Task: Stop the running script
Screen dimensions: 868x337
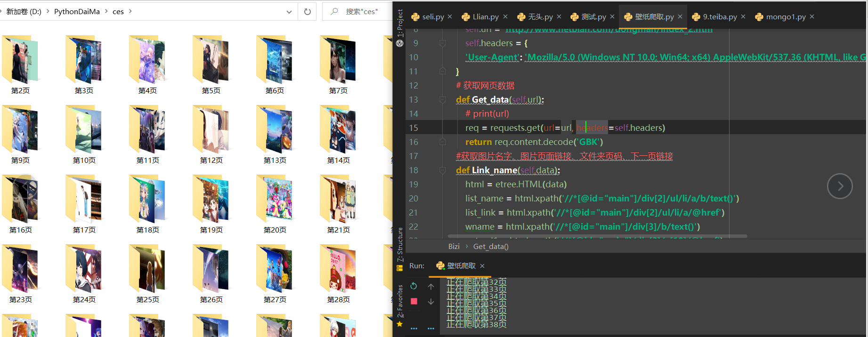Action: point(414,302)
